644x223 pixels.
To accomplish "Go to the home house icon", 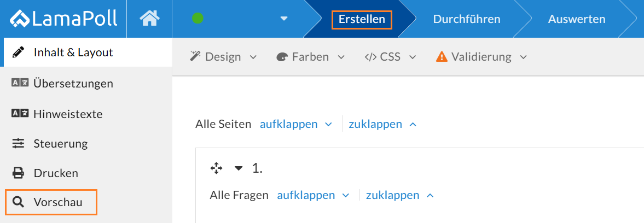I will point(149,19).
